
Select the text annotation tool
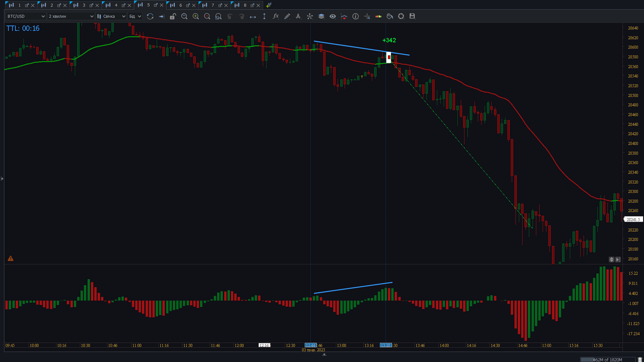(298, 16)
